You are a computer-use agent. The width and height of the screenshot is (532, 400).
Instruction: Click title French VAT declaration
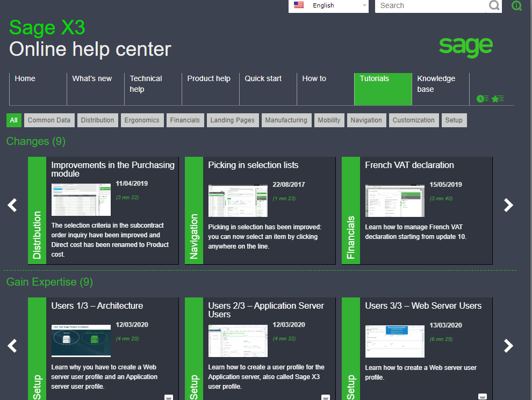coord(409,165)
